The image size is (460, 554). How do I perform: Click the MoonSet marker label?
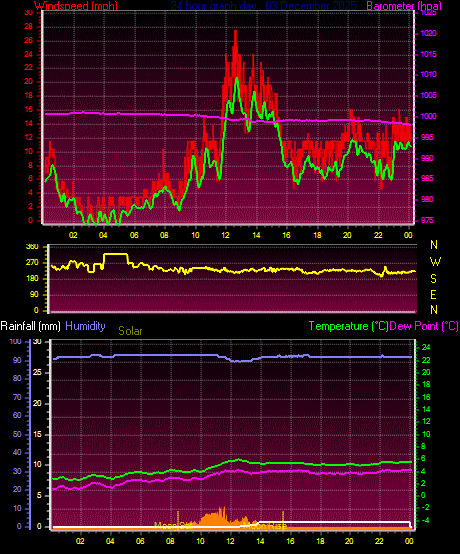[173, 526]
